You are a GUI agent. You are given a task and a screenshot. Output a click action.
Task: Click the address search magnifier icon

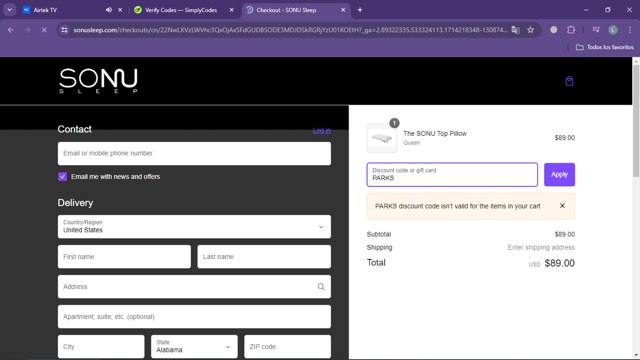(321, 287)
